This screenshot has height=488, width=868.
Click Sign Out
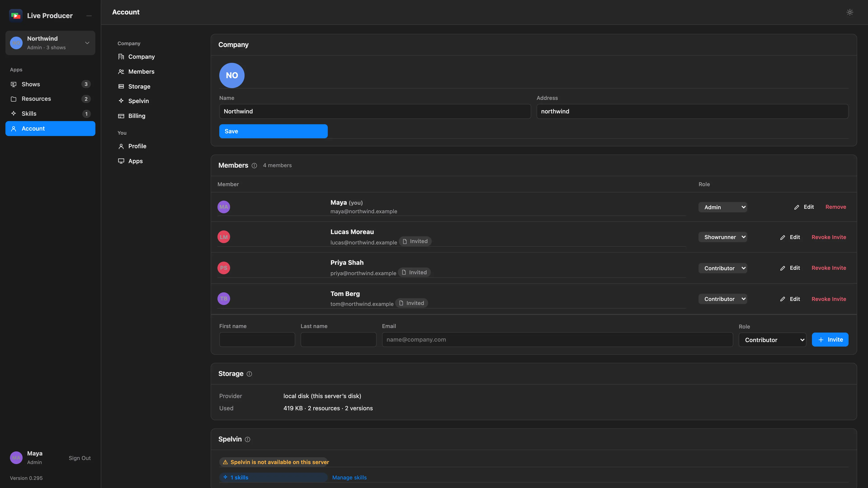80,458
